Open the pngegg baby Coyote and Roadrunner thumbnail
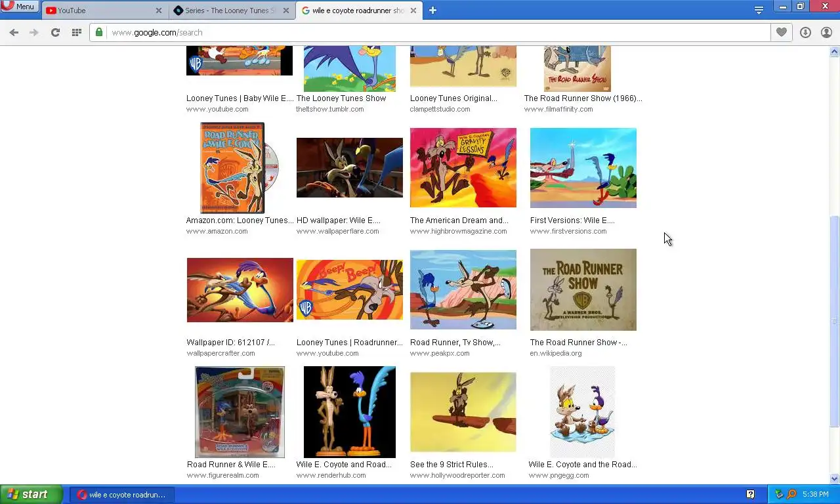The width and height of the screenshot is (840, 504). coord(582,412)
